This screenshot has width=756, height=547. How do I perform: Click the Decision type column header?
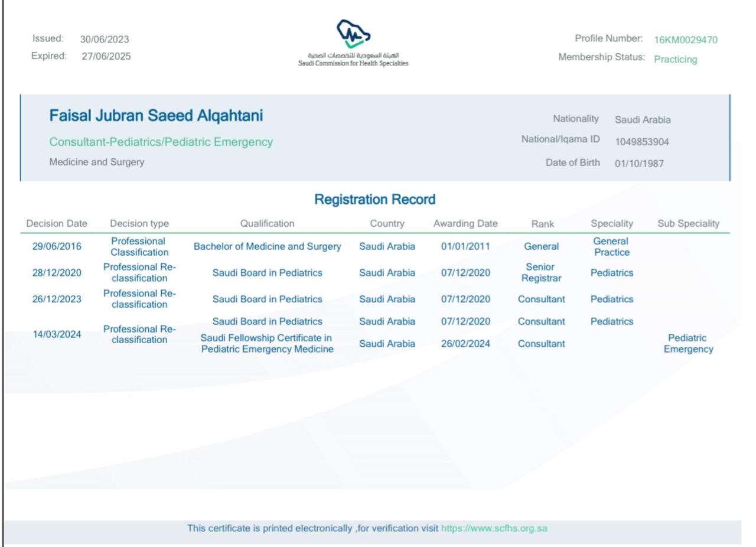[139, 224]
